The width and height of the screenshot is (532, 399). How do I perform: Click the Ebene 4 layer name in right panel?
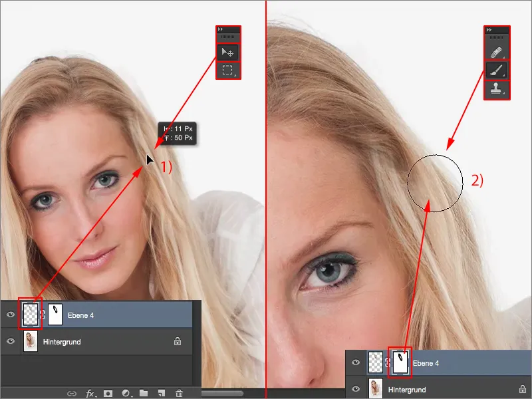[426, 363]
